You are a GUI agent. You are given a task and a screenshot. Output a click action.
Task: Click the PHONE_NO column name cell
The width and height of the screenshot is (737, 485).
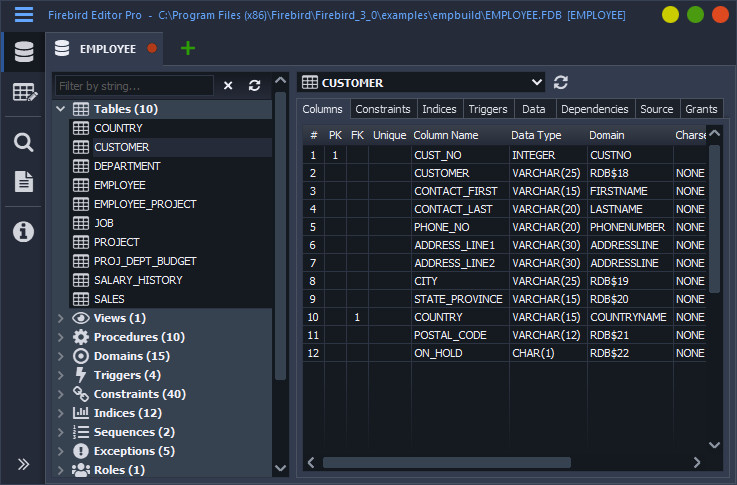coord(460,227)
